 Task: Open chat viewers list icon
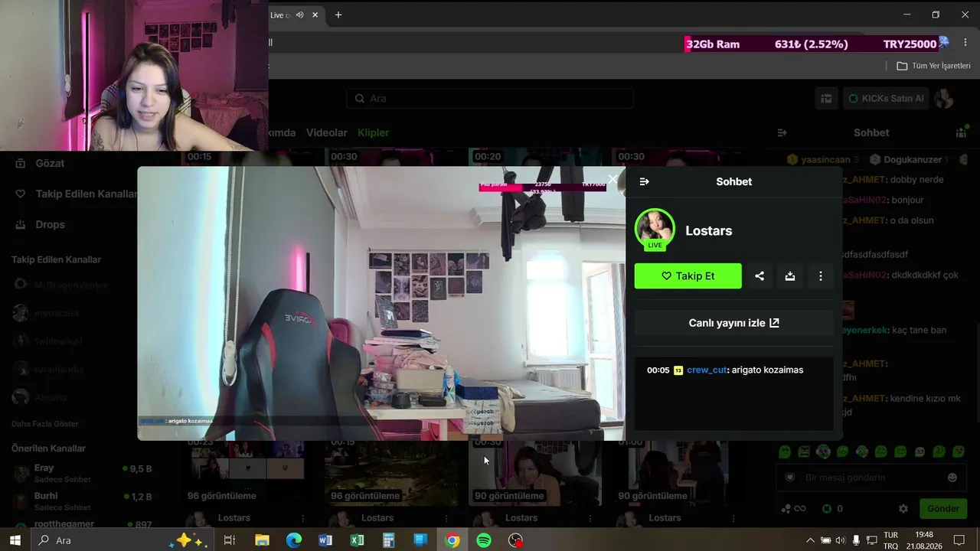tap(961, 132)
